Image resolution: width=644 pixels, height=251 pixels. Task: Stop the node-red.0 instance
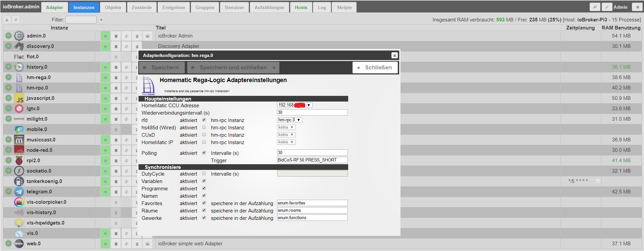coord(116,150)
